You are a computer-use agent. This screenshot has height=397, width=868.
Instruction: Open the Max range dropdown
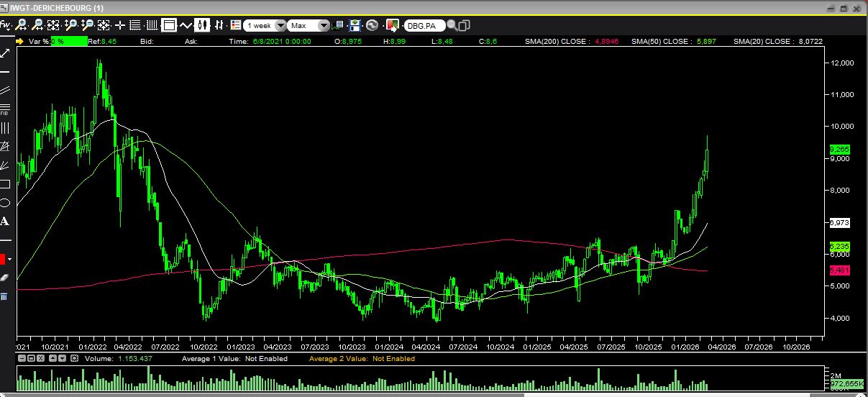click(x=323, y=25)
